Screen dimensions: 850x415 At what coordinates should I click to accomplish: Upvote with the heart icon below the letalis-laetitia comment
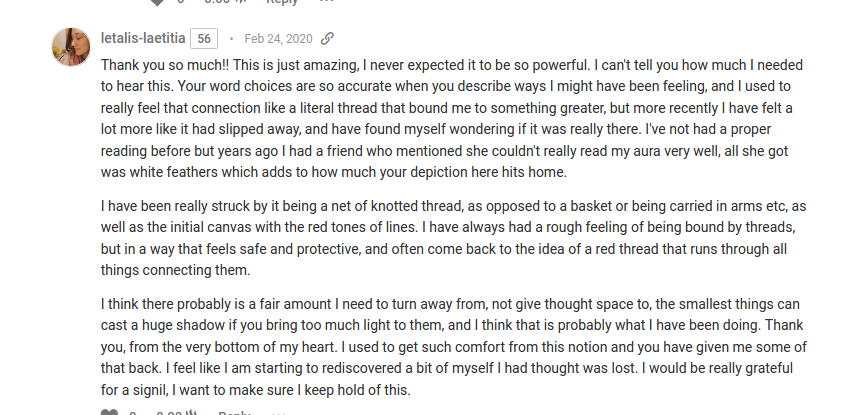click(x=109, y=412)
